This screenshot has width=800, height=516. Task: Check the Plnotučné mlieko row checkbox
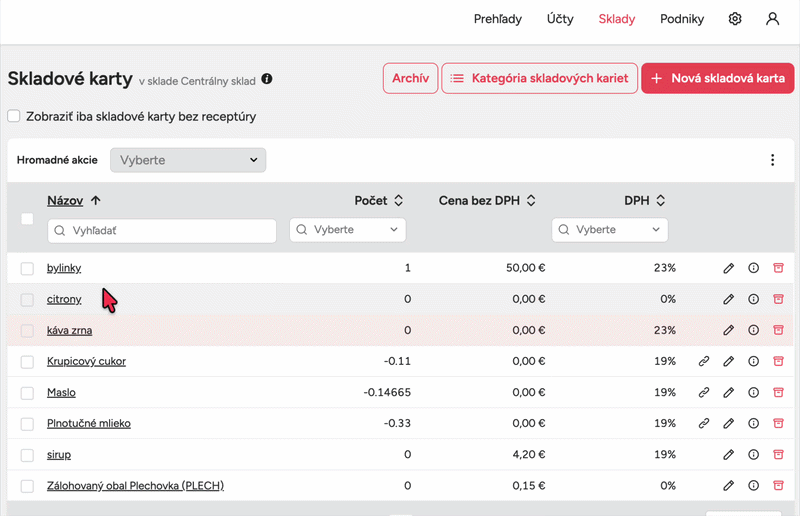27,424
